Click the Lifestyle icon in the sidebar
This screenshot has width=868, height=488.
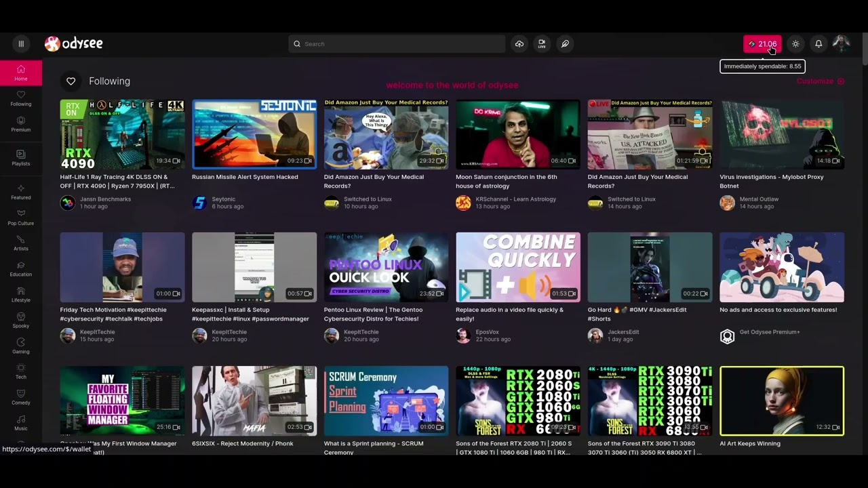click(x=21, y=291)
